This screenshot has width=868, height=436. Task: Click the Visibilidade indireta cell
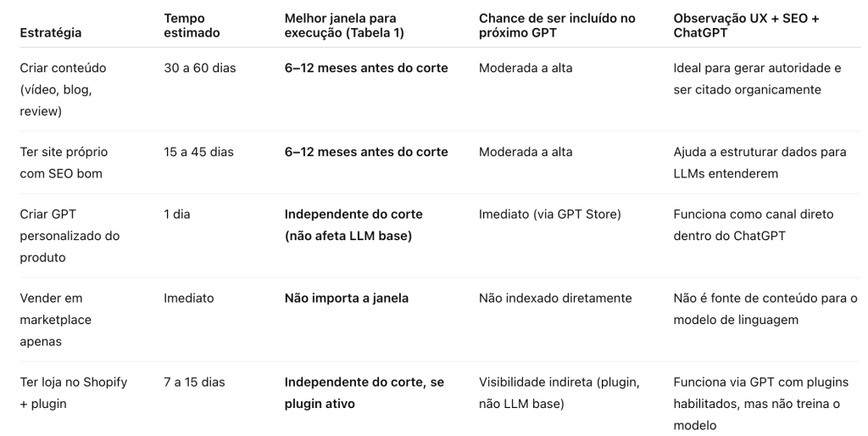pos(559,393)
